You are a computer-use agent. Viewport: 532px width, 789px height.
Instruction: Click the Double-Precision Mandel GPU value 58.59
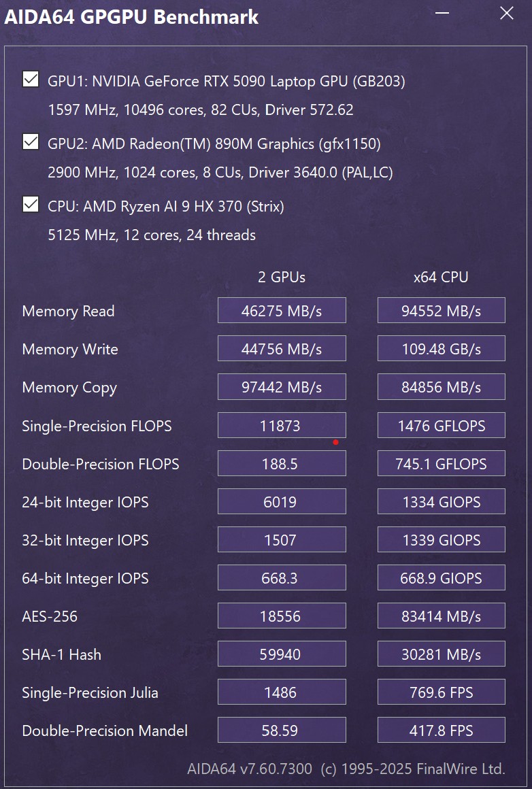282,730
